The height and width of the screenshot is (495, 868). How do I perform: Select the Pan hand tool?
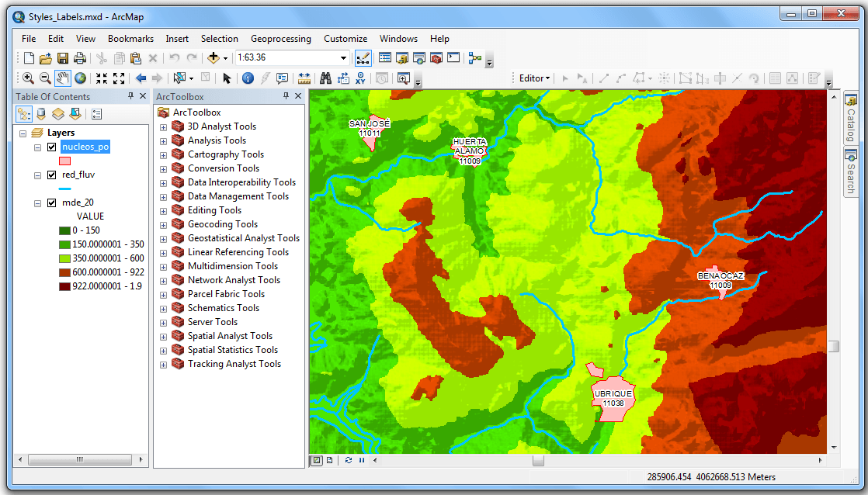coord(63,78)
